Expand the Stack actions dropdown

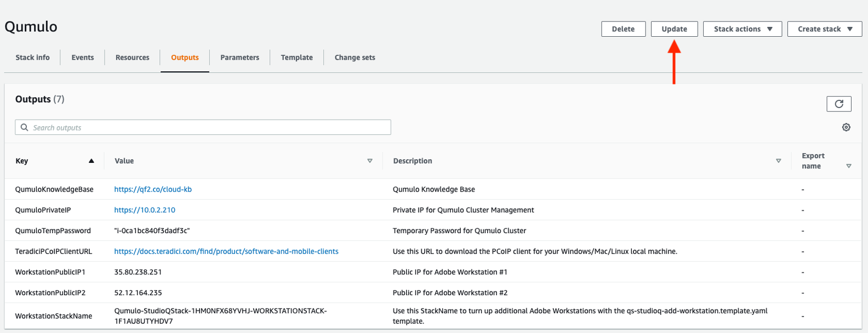pyautogui.click(x=743, y=29)
